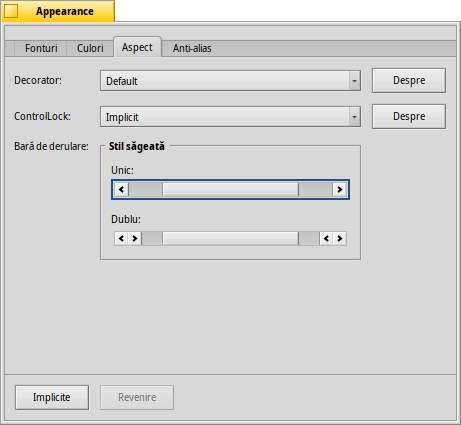Open the Anti-alias tab
Screen dimensions: 461x425
pos(192,48)
